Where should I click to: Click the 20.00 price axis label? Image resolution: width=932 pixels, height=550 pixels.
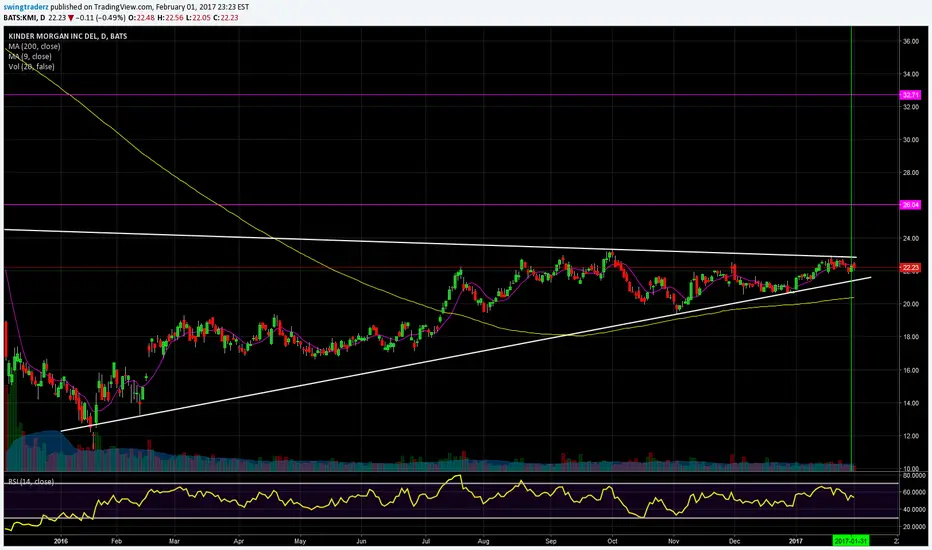click(911, 304)
